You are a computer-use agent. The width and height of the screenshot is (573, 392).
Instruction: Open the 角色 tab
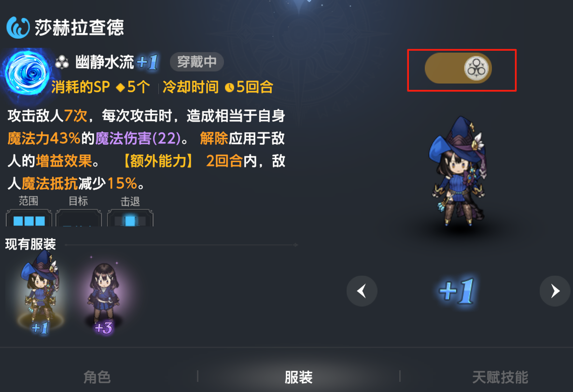click(97, 377)
